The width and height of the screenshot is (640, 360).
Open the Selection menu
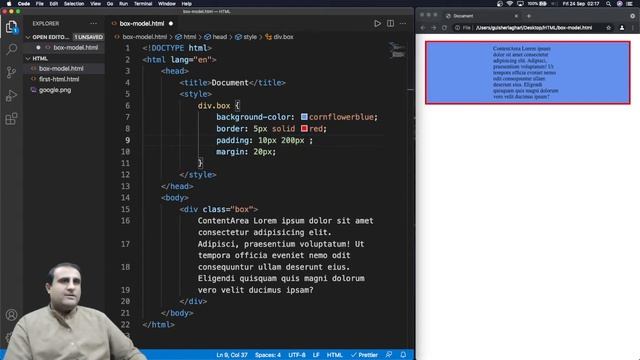coord(74,4)
